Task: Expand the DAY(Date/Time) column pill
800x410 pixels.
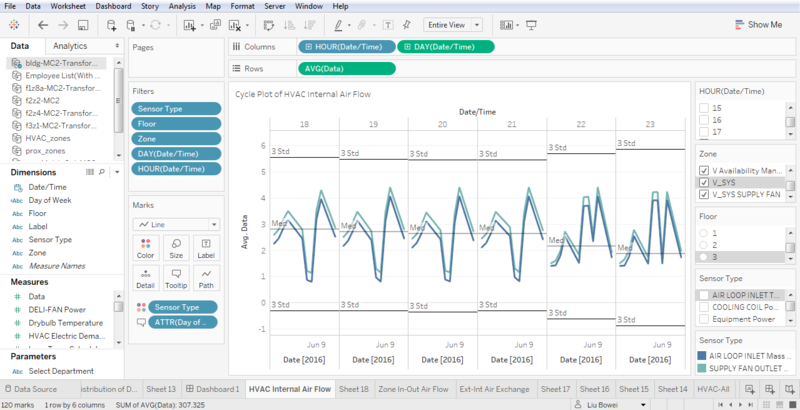Action: 407,47
